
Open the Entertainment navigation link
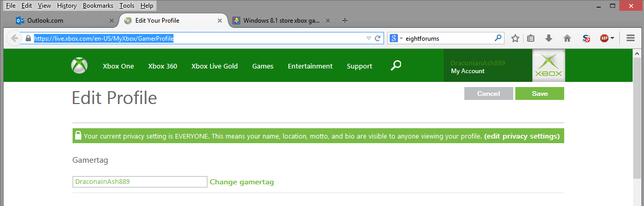tap(310, 66)
